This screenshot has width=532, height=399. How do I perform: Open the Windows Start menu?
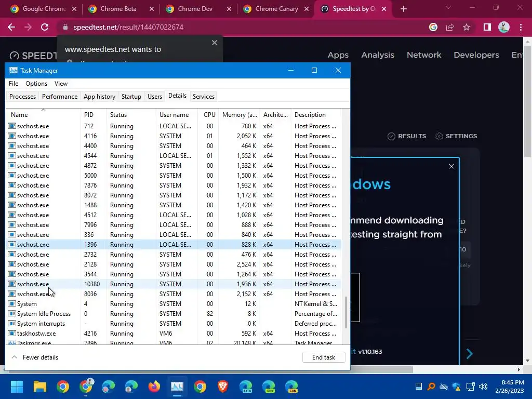tap(17, 387)
